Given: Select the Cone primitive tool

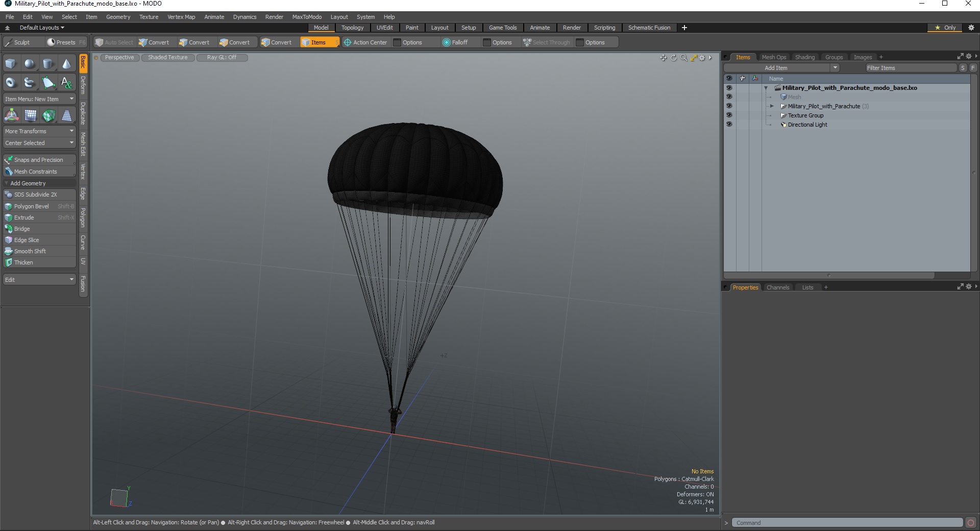Looking at the screenshot, I should [x=66, y=64].
